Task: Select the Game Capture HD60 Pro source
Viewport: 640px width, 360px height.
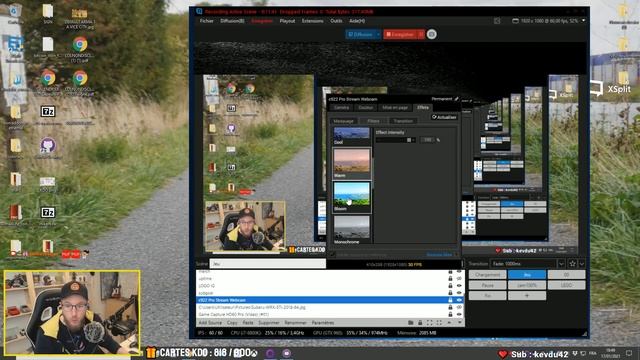Action: (x=330, y=314)
